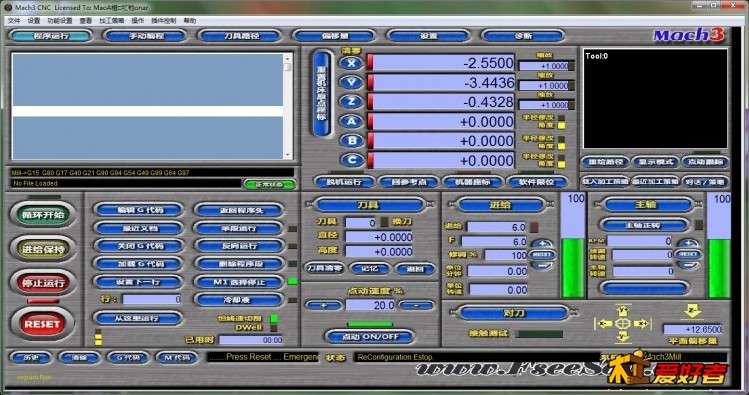
Task: Switch to the 手动编程 screen tab
Action: pyautogui.click(x=145, y=36)
